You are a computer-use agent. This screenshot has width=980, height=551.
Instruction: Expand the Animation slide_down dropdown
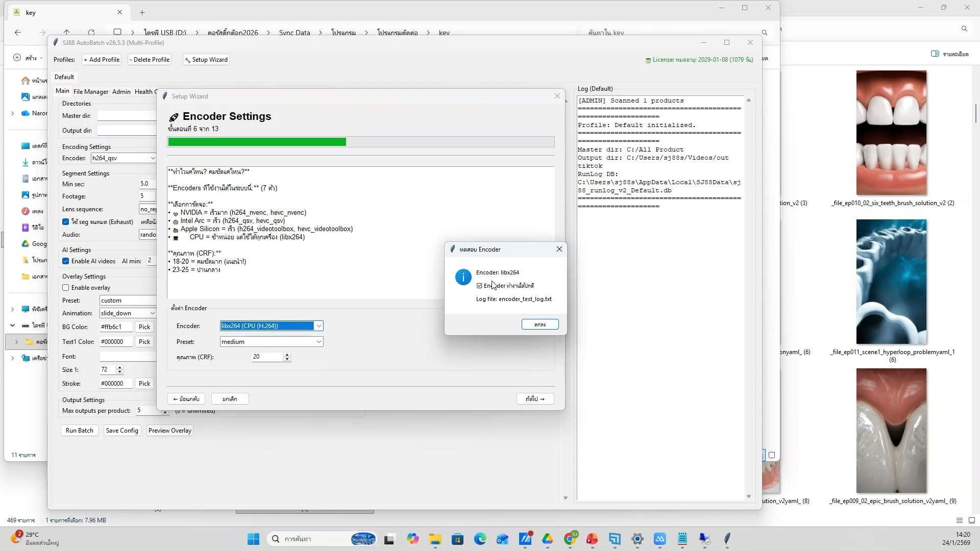tap(152, 313)
